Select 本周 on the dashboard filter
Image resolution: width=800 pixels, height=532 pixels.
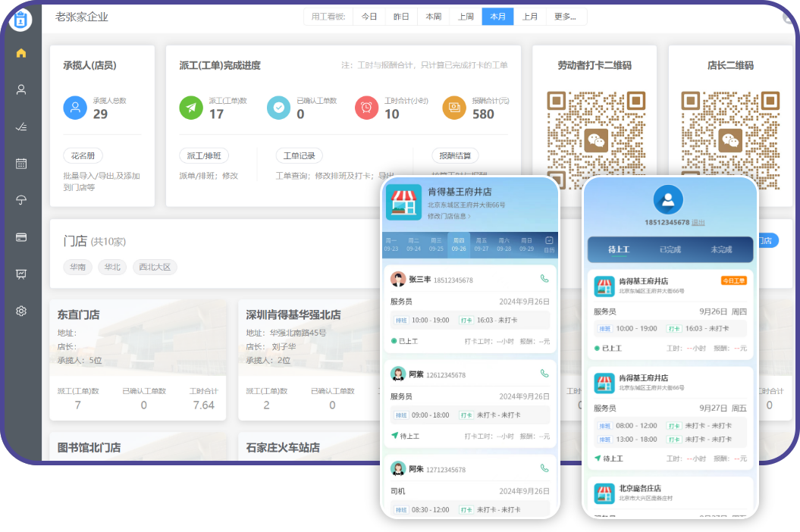coord(433,17)
